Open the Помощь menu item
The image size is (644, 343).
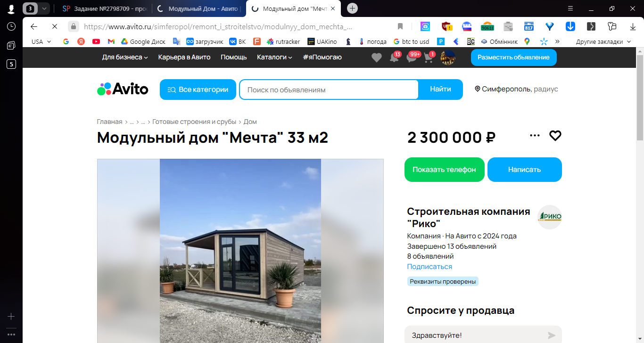point(234,57)
